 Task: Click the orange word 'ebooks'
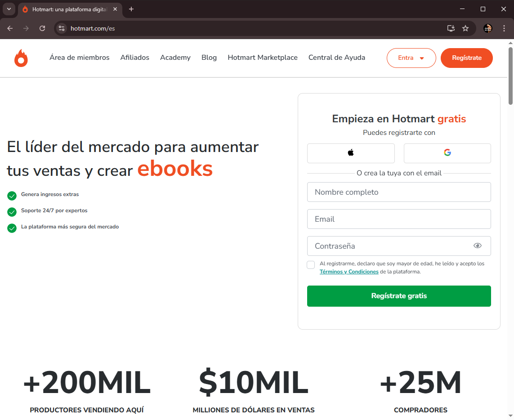pyautogui.click(x=175, y=169)
